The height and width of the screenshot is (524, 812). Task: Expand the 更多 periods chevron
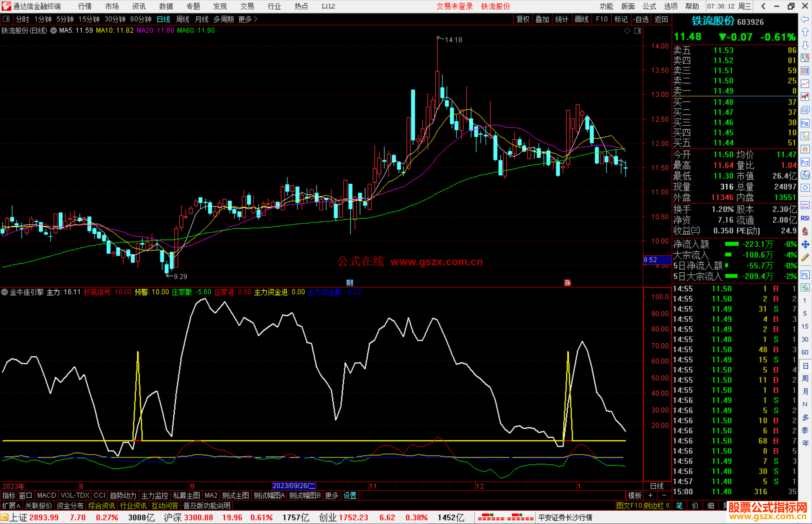click(x=256, y=19)
